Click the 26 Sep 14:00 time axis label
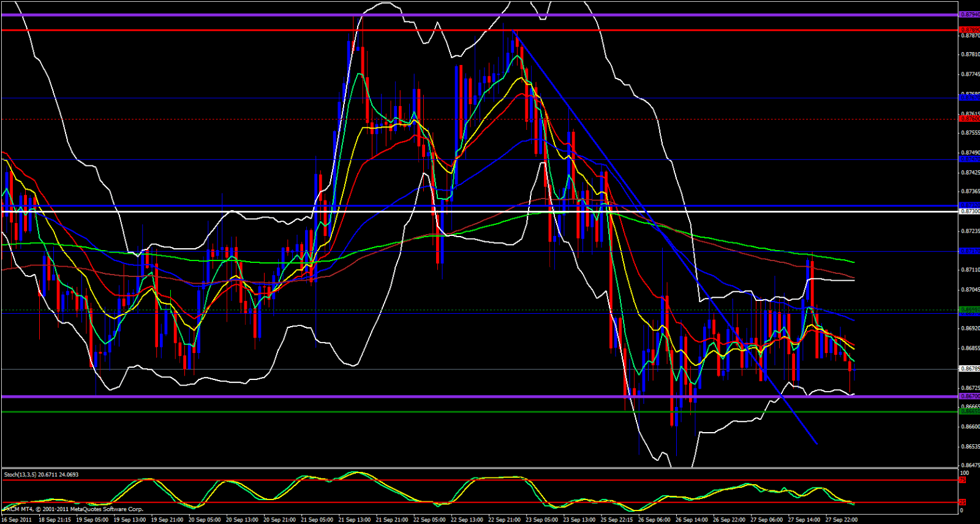 (692, 520)
